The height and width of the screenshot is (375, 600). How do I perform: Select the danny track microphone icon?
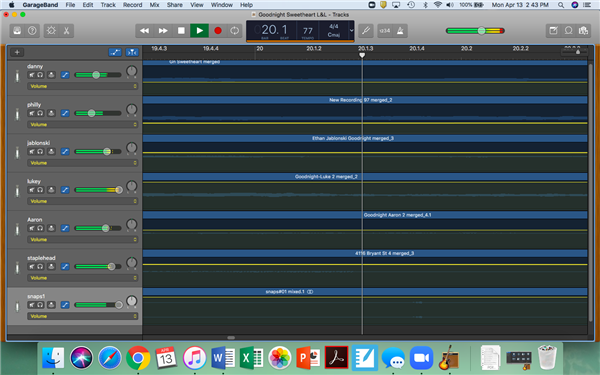click(x=17, y=76)
